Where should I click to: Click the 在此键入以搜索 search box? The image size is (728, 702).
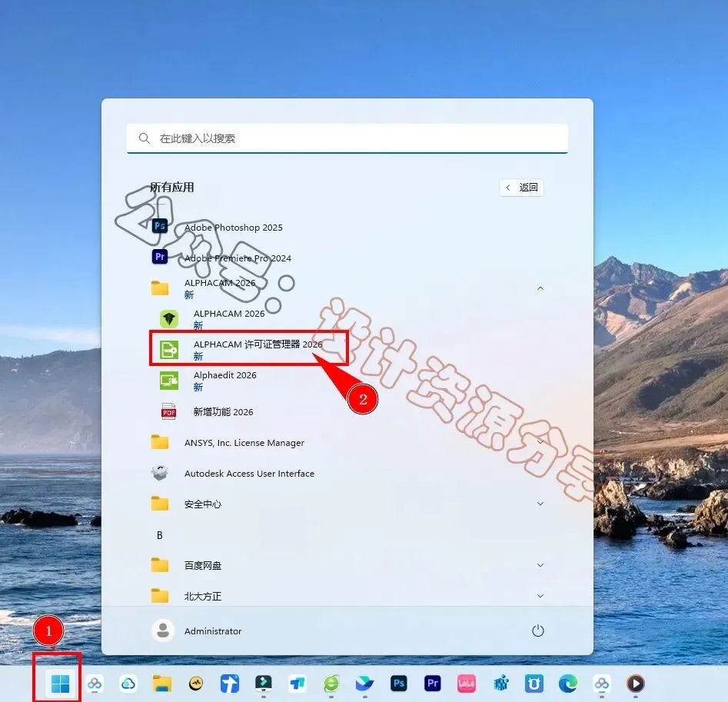347,138
